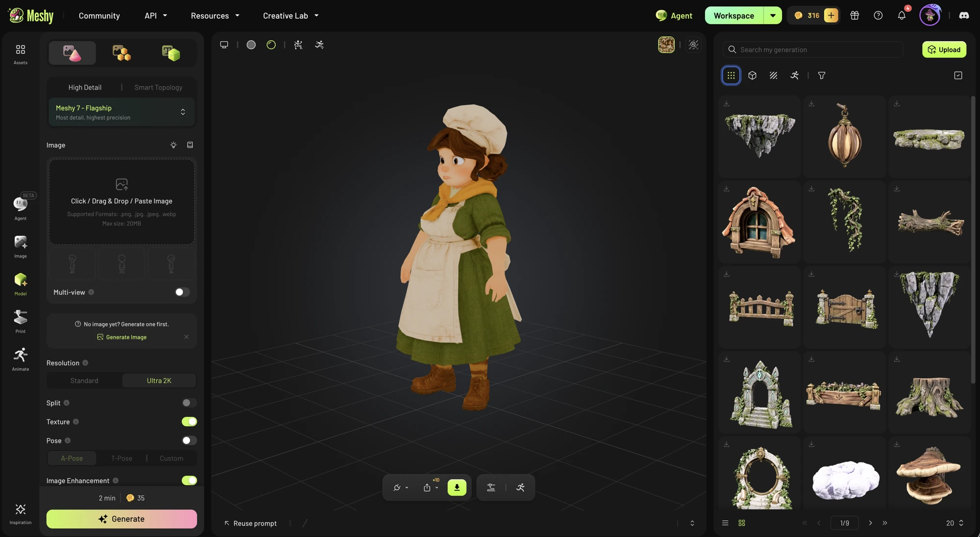
Task: Open the Resources dropdown menu
Action: tap(215, 16)
